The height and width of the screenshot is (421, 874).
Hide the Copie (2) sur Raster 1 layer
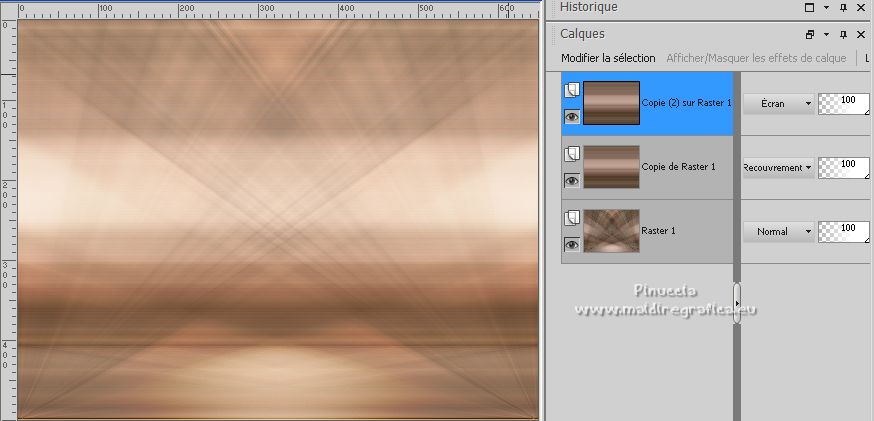pyautogui.click(x=572, y=117)
